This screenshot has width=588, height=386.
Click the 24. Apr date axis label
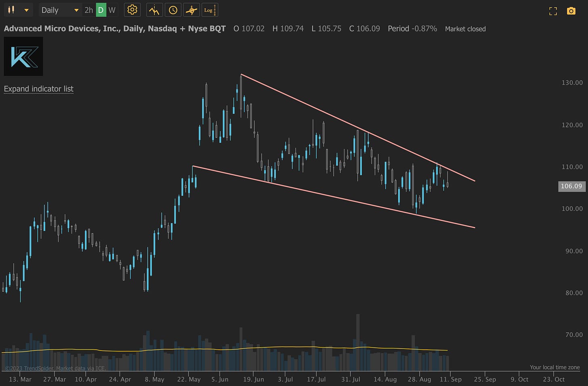pyautogui.click(x=120, y=379)
